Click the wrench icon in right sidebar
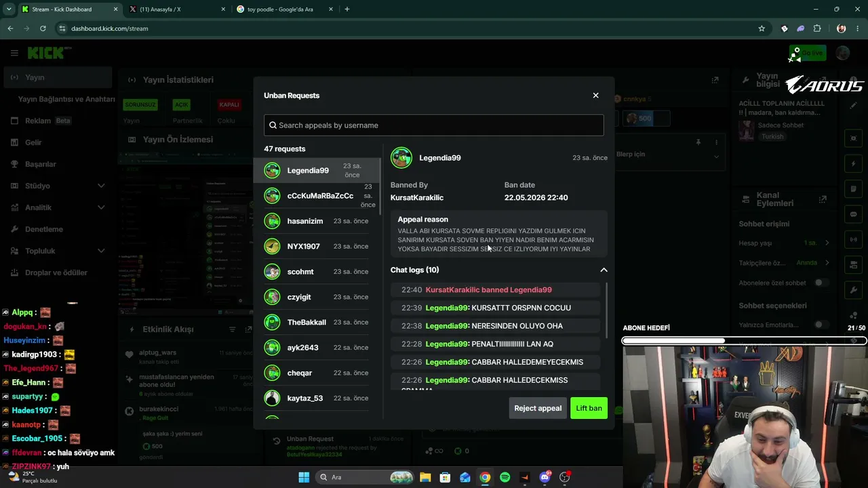Viewport: 868px width, 488px height. coord(854,290)
